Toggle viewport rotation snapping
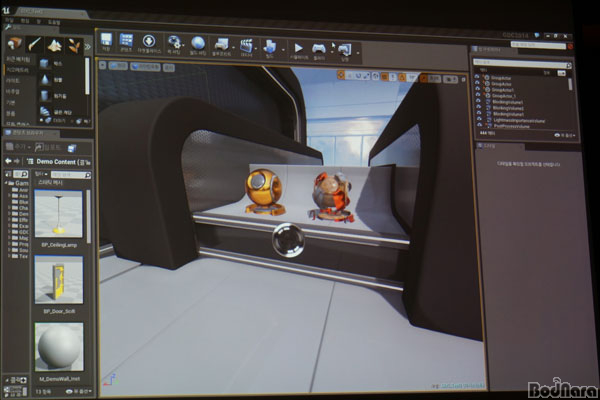The image size is (600, 400). [402, 78]
